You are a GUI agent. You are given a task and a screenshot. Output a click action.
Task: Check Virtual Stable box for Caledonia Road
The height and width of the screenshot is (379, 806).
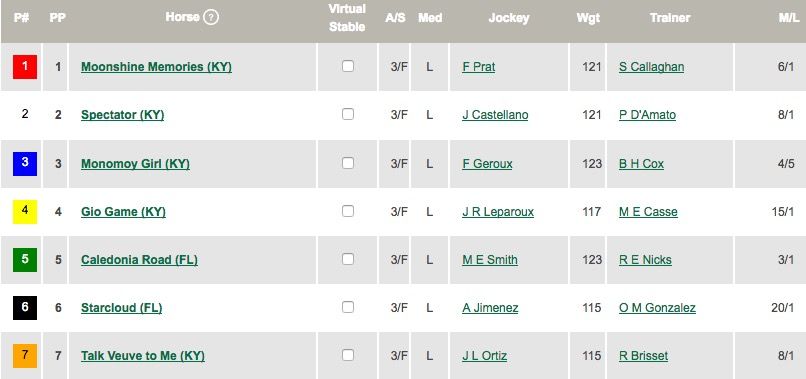tap(348, 259)
